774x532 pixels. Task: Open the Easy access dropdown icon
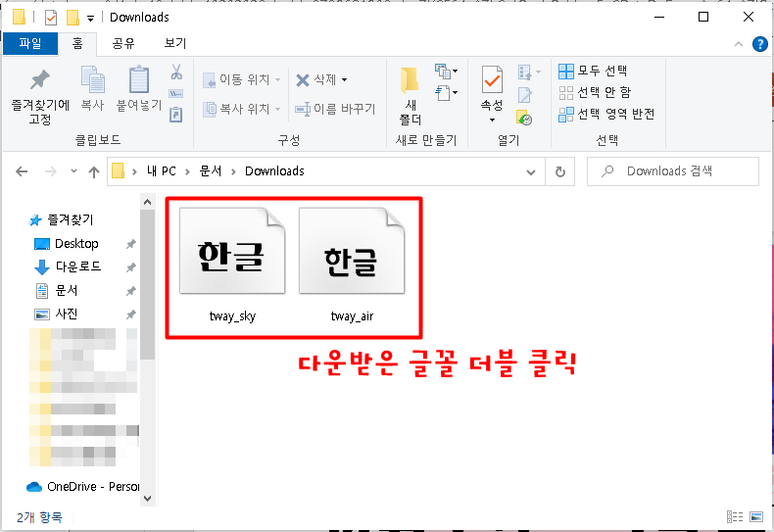click(446, 93)
